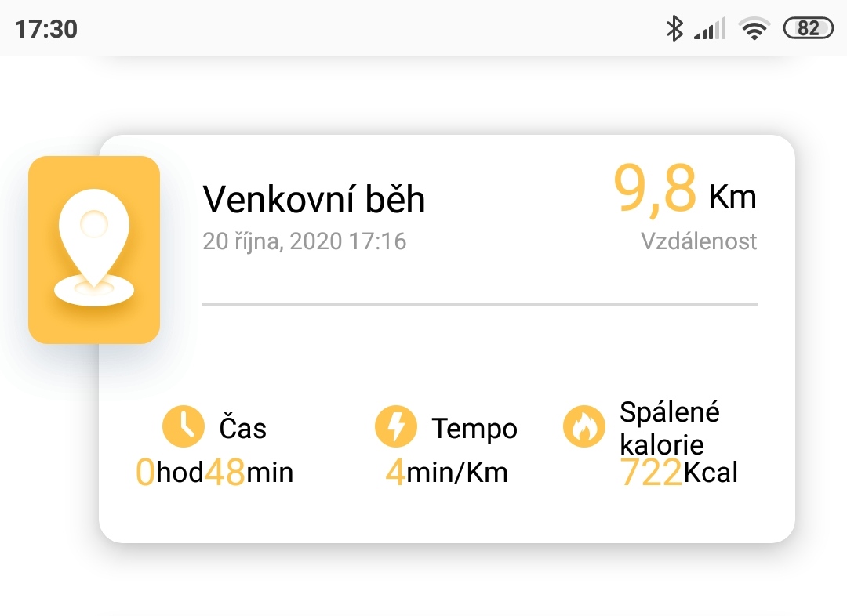Tap the Wi-Fi status icon
Viewport: 847px width, 616px height.
coord(754,28)
